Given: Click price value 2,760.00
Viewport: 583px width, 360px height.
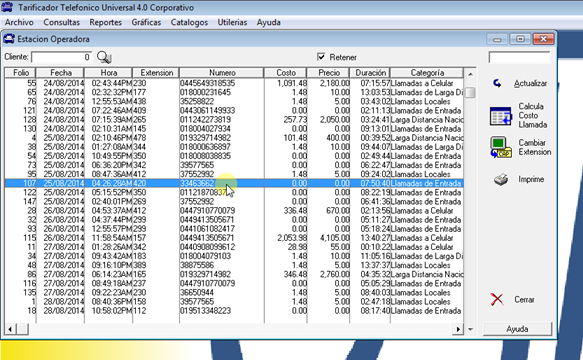Looking at the screenshot, I should [x=335, y=274].
